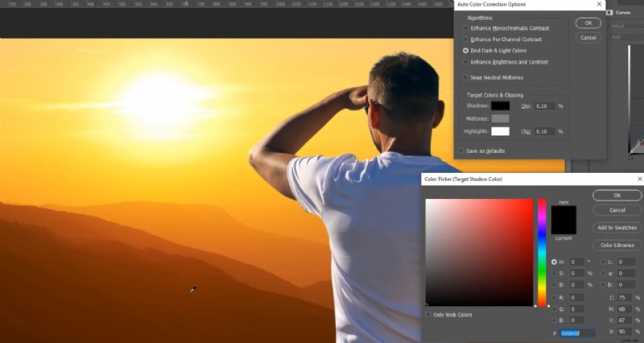Close the Auto Color Correction Options dialog
Image resolution: width=644 pixels, height=343 pixels.
(599, 4)
